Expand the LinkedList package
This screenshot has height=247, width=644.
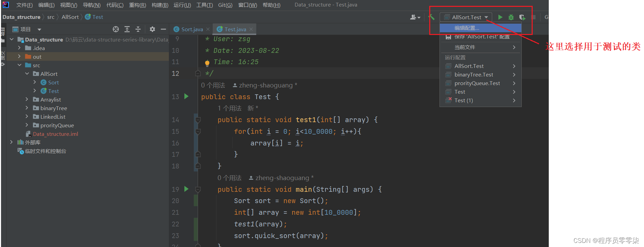(x=27, y=117)
